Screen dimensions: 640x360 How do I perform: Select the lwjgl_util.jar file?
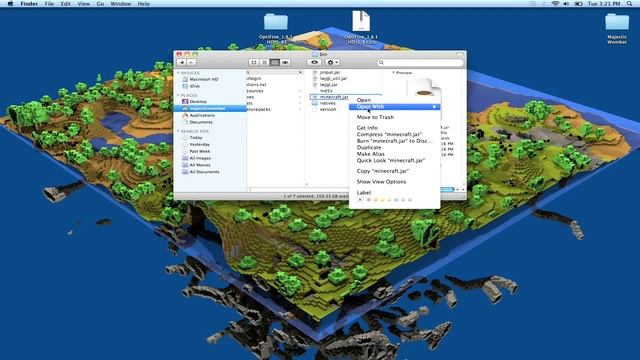333,78
